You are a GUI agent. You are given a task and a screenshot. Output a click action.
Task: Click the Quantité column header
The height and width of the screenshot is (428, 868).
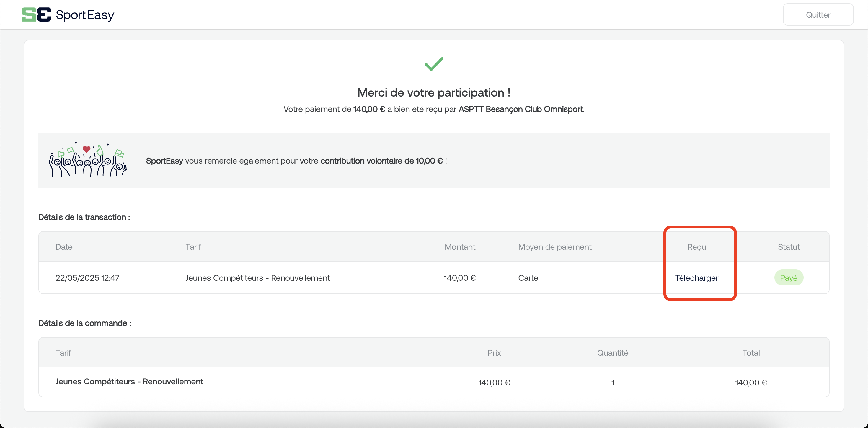(613, 353)
